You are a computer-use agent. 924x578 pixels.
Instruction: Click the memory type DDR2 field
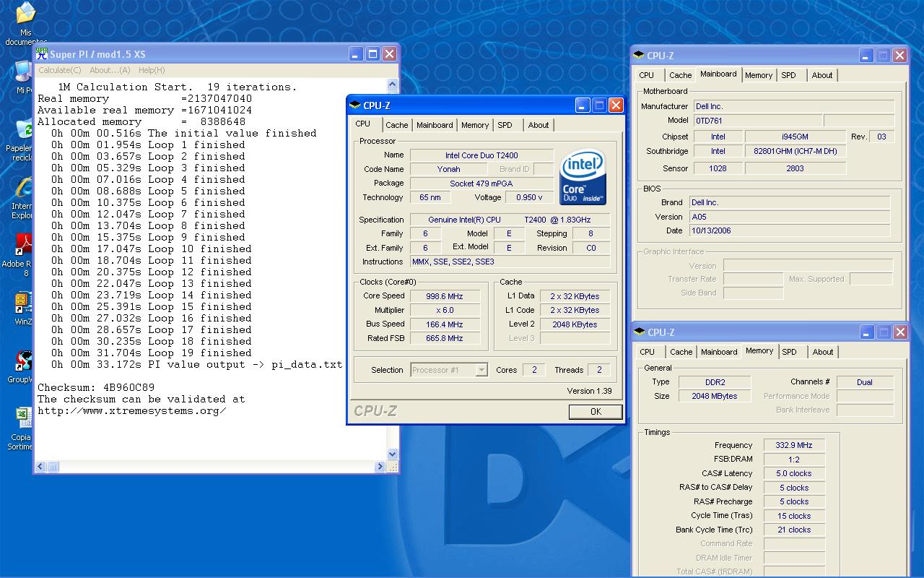[715, 382]
